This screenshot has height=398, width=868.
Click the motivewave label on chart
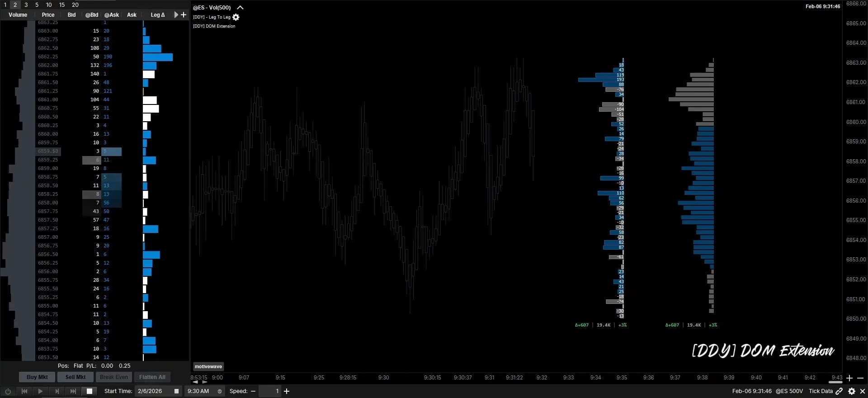click(208, 366)
